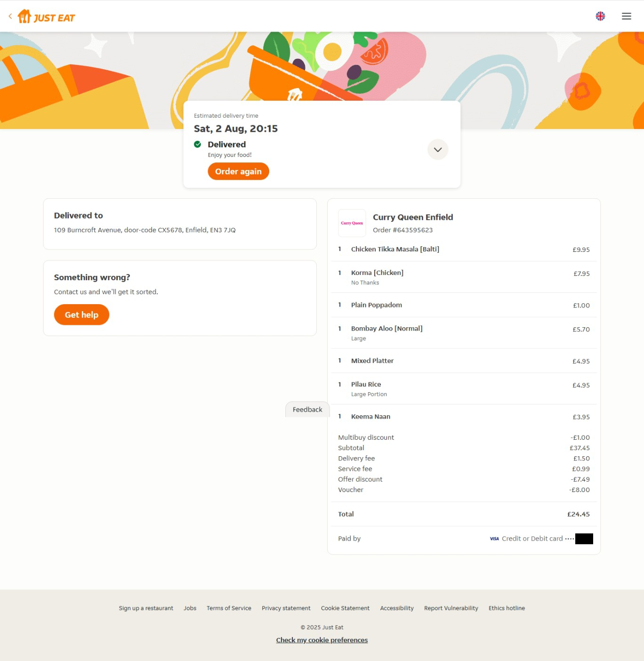Open the Cookie Statement link
Viewport: 644px width, 661px height.
(x=345, y=608)
